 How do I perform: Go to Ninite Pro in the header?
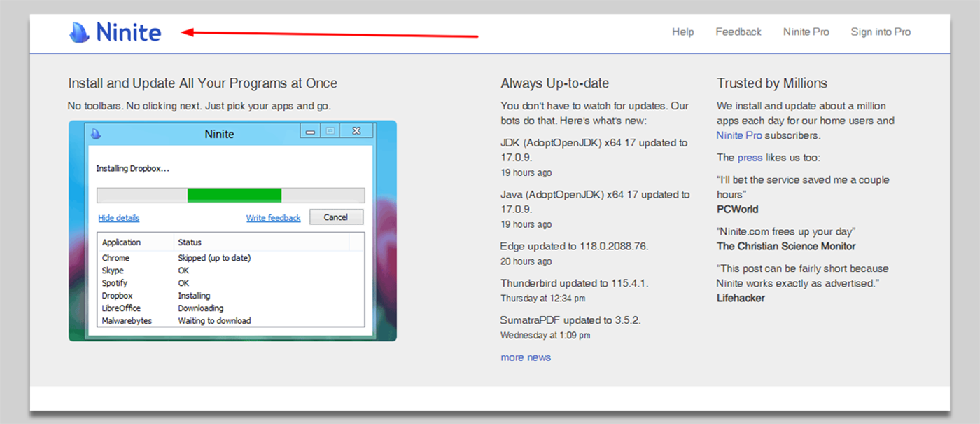806,32
